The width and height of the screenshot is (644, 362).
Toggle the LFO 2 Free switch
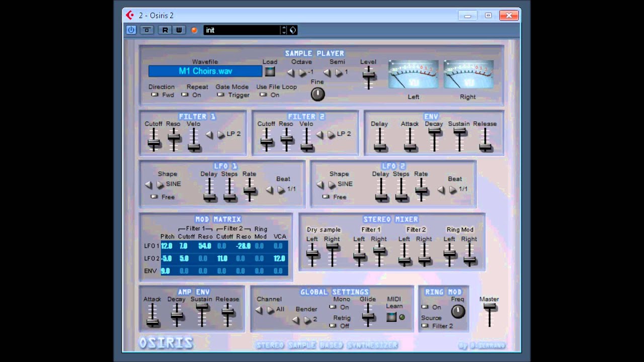pos(326,197)
